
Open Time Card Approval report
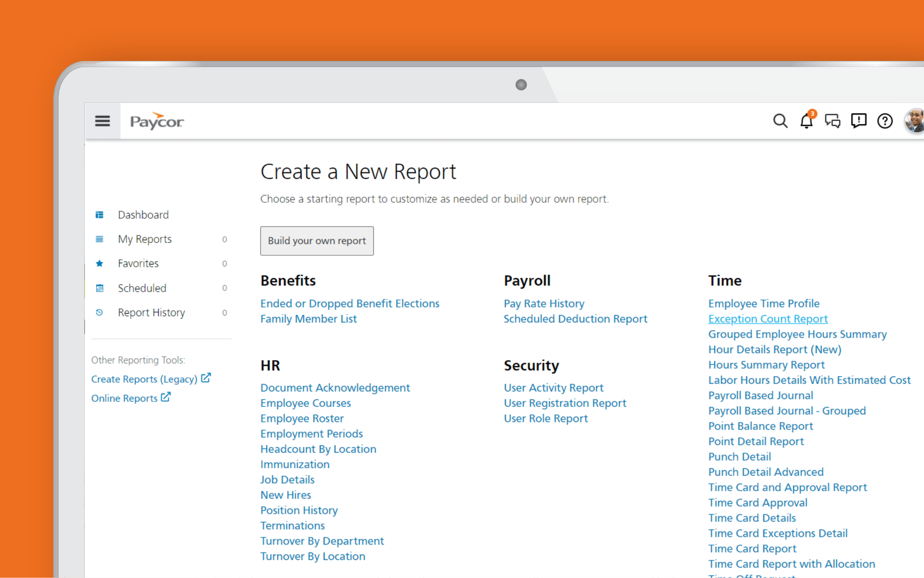758,503
